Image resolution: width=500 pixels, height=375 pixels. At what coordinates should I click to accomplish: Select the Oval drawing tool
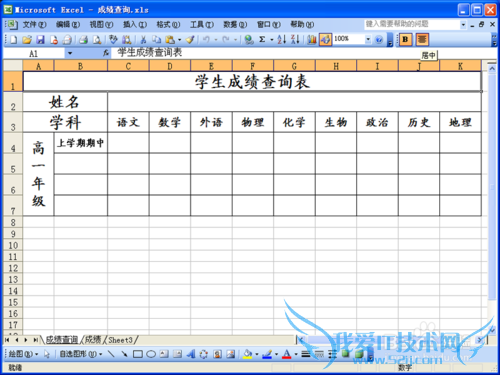[151, 354]
